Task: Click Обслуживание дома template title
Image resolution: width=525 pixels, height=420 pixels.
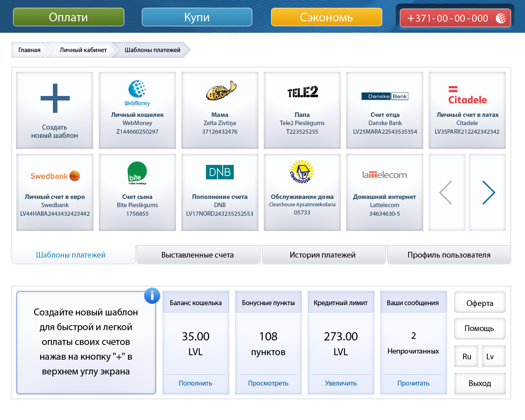Action: pyautogui.click(x=302, y=197)
